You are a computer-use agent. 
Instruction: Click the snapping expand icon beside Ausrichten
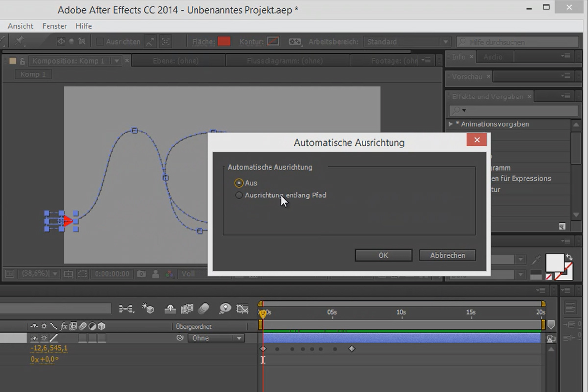[x=150, y=42]
